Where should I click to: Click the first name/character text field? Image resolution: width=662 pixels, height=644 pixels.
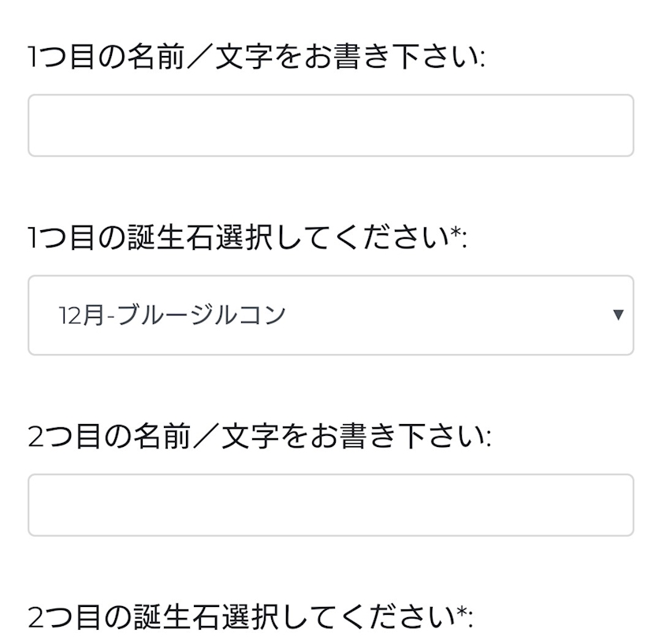click(x=330, y=126)
